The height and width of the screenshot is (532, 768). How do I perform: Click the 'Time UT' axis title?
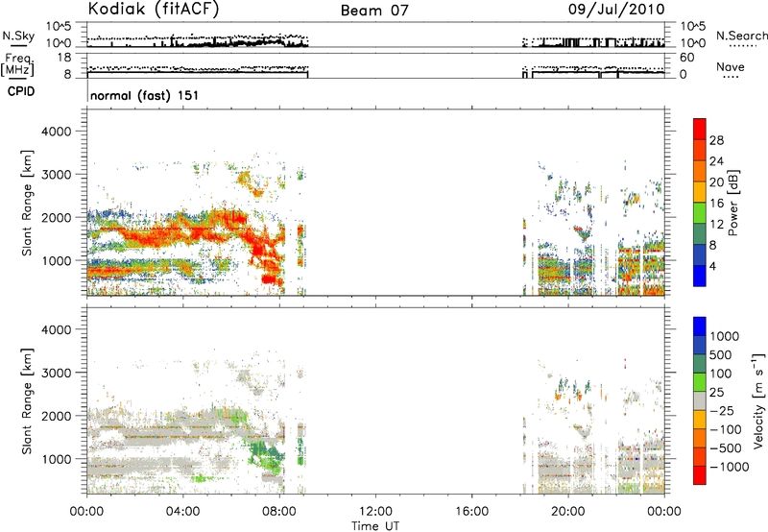click(x=375, y=526)
